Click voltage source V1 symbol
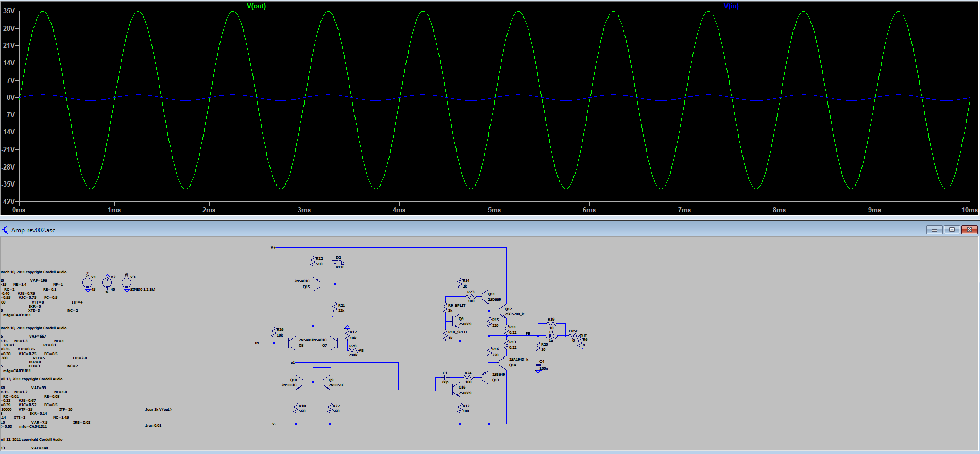The image size is (980, 454). click(88, 282)
